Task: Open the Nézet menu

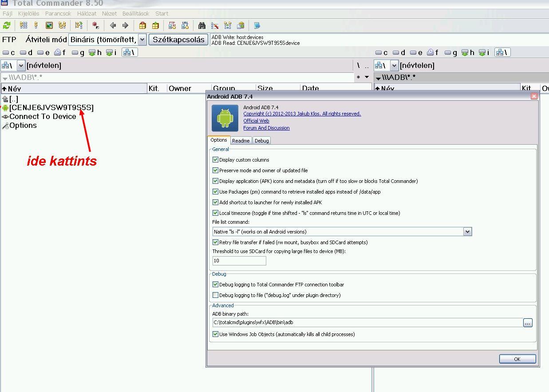Action: pos(109,13)
